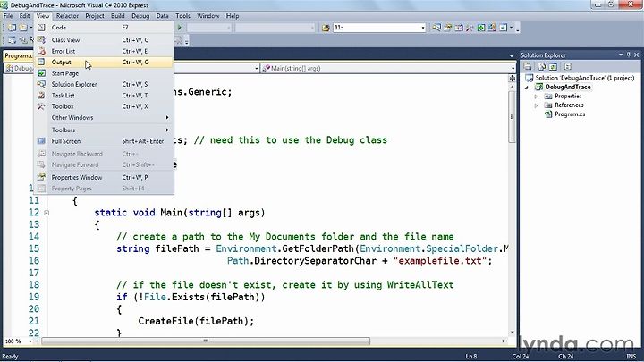
Task: Toggle auto-hide pin on Solution Explorer
Action: 629,55
